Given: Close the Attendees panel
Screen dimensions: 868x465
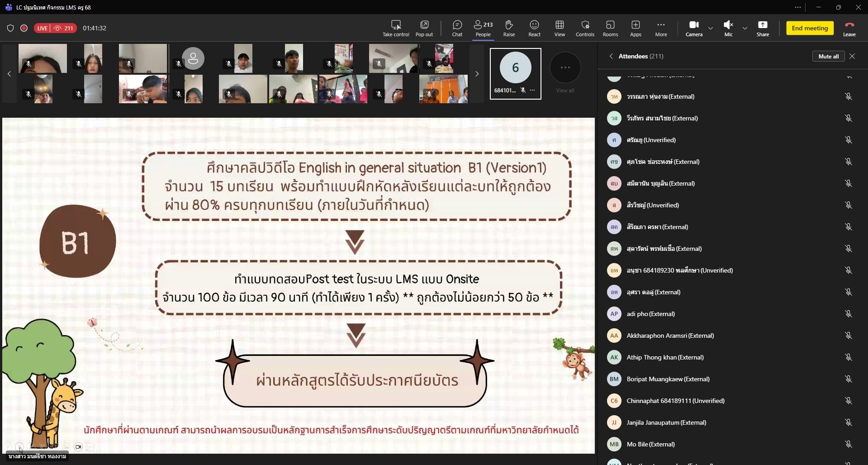Looking at the screenshot, I should click(x=852, y=56).
